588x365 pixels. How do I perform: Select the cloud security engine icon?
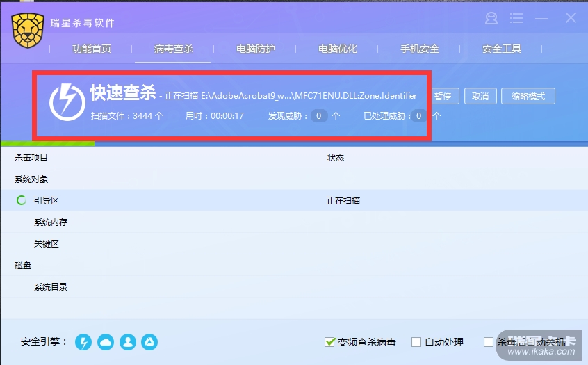coord(106,342)
